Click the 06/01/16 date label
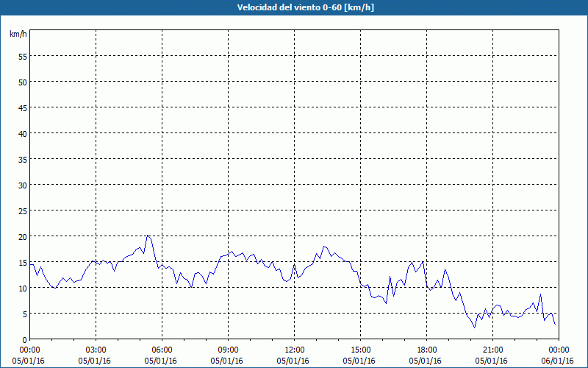 coord(557,361)
